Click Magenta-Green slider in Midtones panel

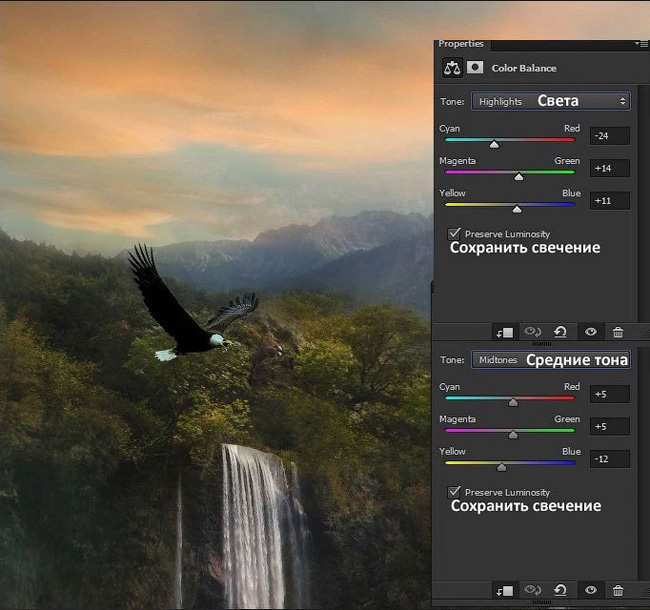(510, 431)
